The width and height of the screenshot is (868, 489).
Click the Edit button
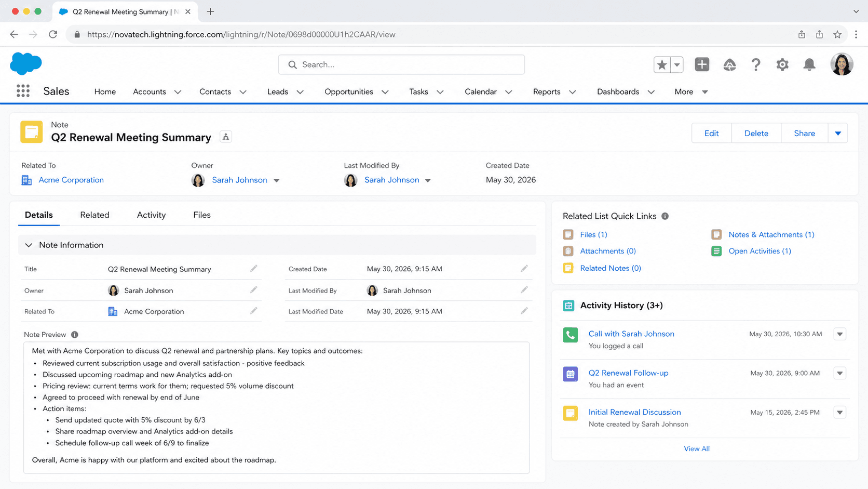pyautogui.click(x=711, y=134)
